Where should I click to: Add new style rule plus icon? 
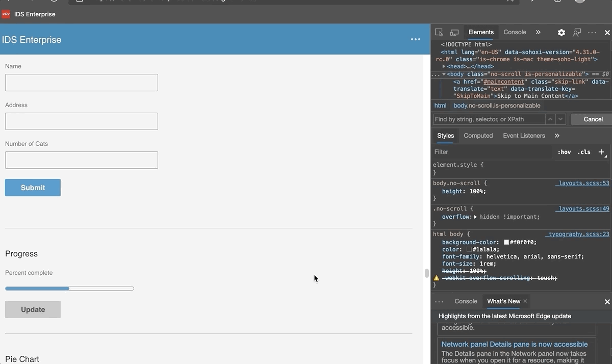(x=601, y=152)
